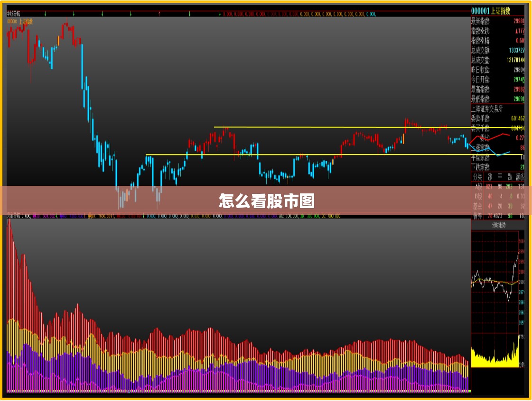Click the red up-arrow marker in the top indicator bar
Image resolution: width=532 pixels, height=401 pixels.
point(159,14)
